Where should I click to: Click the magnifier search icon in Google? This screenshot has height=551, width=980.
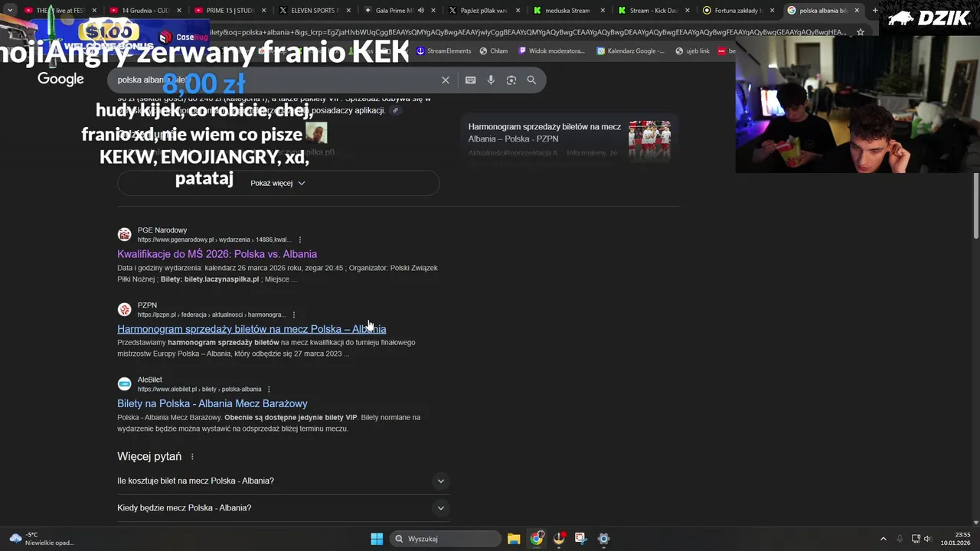coord(531,80)
